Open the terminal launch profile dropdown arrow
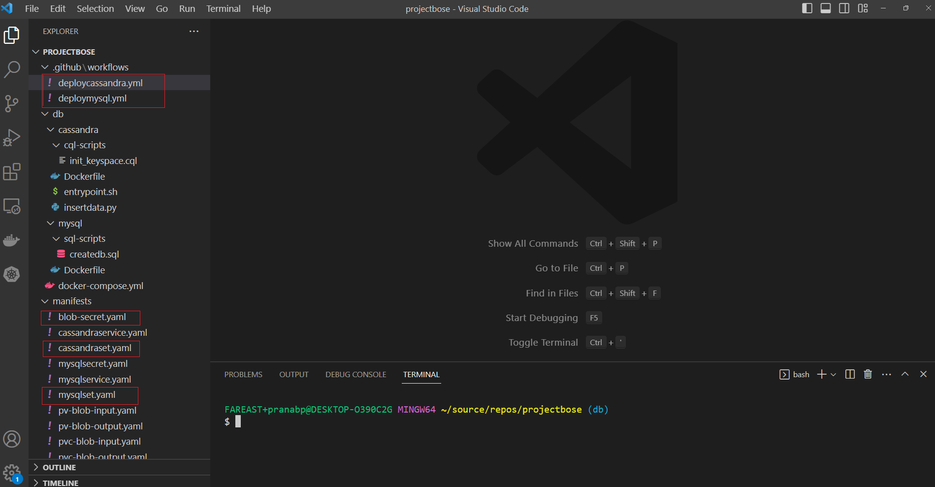The height and width of the screenshot is (487, 935). coord(833,374)
